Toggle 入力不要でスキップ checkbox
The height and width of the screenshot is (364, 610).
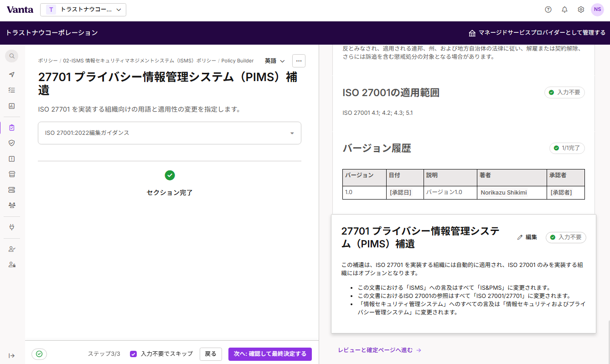(x=134, y=354)
